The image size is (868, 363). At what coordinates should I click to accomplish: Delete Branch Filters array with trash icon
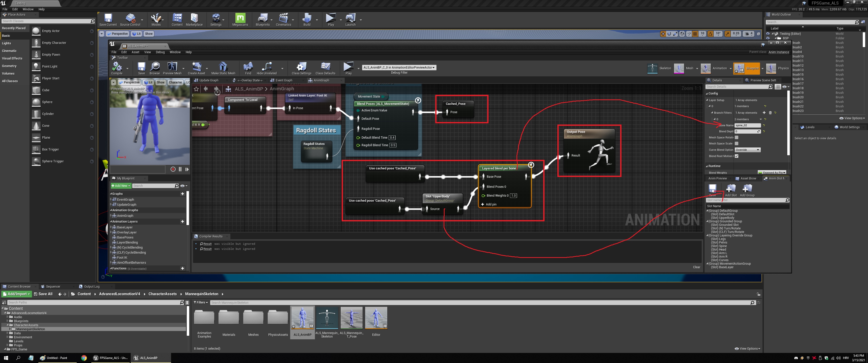pyautogui.click(x=770, y=113)
